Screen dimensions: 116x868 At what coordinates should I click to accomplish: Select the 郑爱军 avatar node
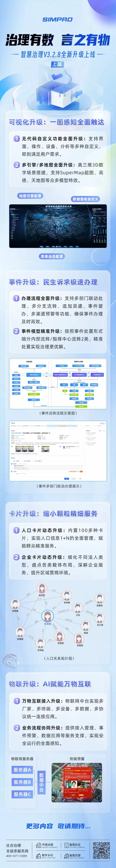tap(99, 599)
